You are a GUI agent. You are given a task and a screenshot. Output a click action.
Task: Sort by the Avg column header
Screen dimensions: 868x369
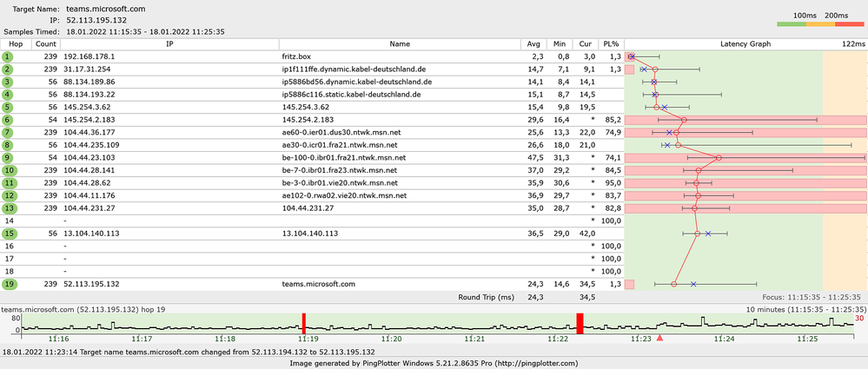pos(533,43)
